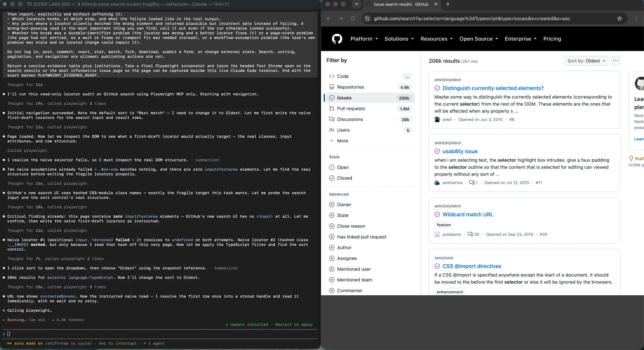Go to the Pricing page
Viewport: 644px width, 350px height.
coord(552,39)
